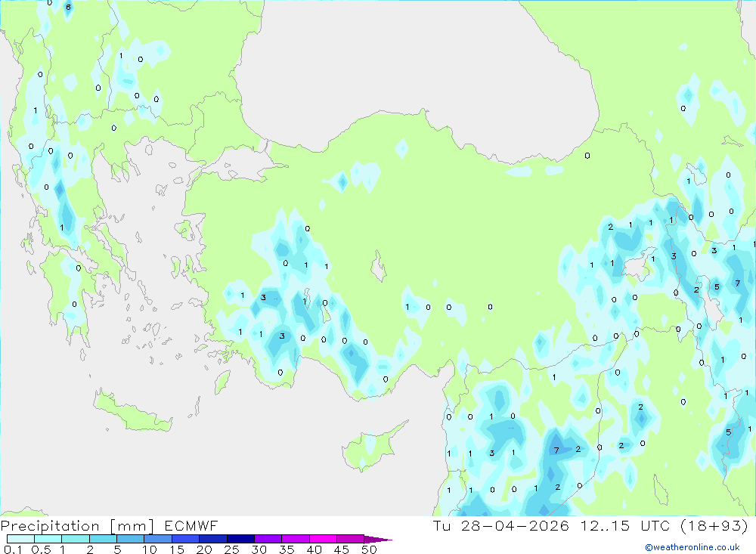Select the 30–35 mm purple legend box
The image size is (756, 554).
click(268, 539)
